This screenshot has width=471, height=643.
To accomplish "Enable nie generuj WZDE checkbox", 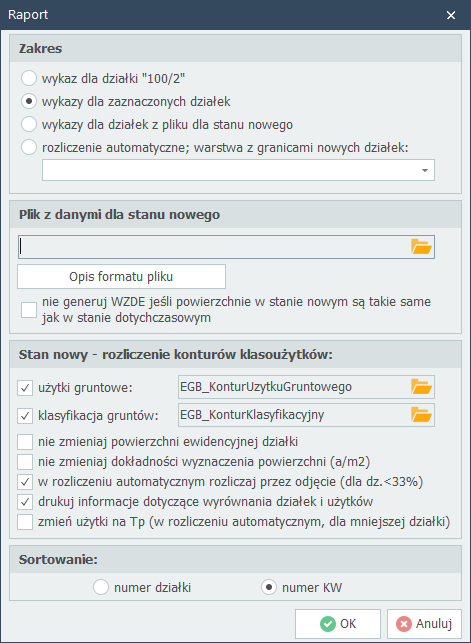I will (29, 310).
